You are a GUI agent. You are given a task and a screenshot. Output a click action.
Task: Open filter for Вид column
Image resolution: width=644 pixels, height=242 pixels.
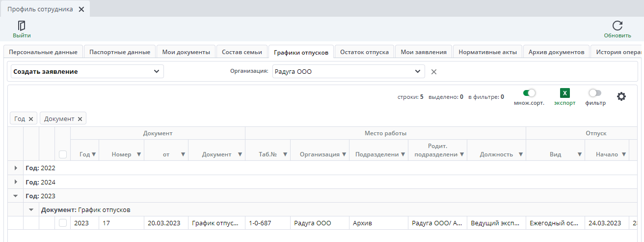[x=580, y=154]
